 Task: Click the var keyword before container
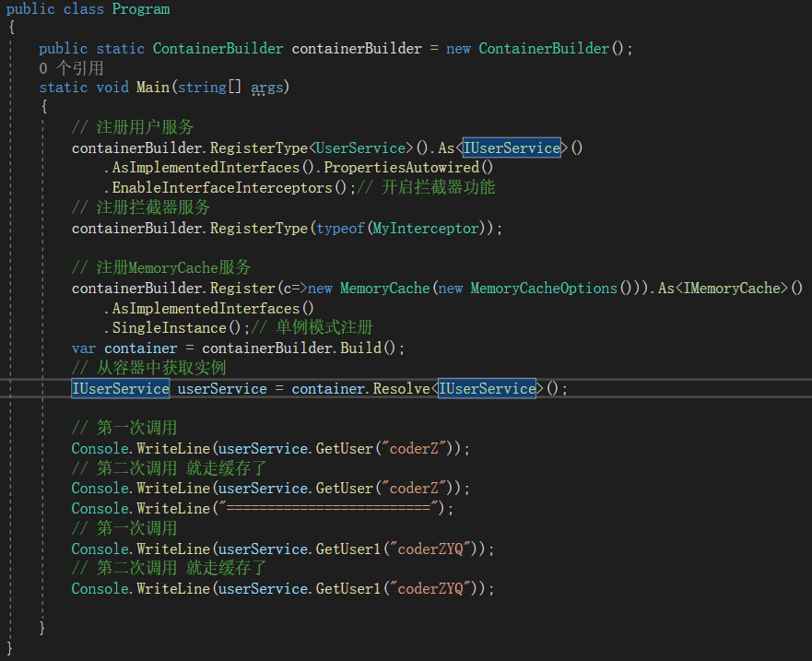click(83, 348)
